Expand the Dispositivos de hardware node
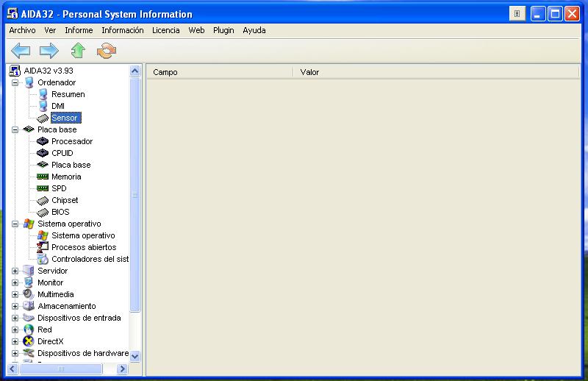 tap(15, 353)
